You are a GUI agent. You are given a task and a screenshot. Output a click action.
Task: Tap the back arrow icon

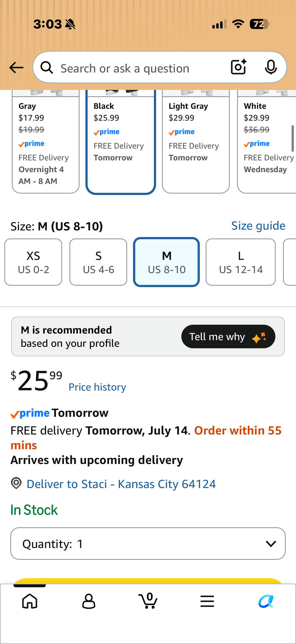[x=16, y=68]
